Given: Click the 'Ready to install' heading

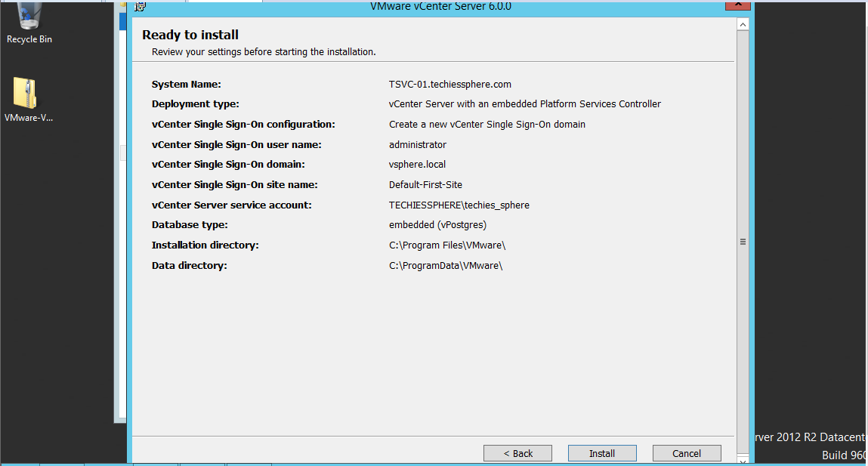Looking at the screenshot, I should [x=190, y=35].
